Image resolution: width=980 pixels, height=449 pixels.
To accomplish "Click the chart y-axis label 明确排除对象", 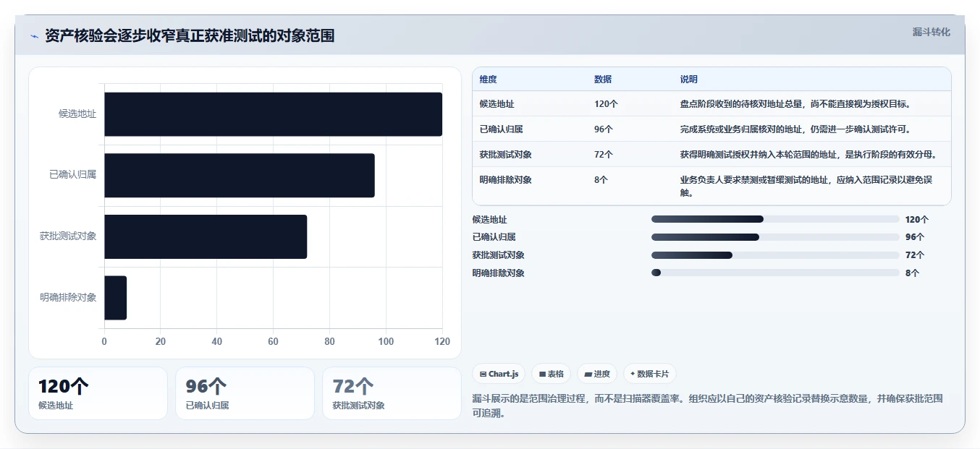I will coord(68,298).
